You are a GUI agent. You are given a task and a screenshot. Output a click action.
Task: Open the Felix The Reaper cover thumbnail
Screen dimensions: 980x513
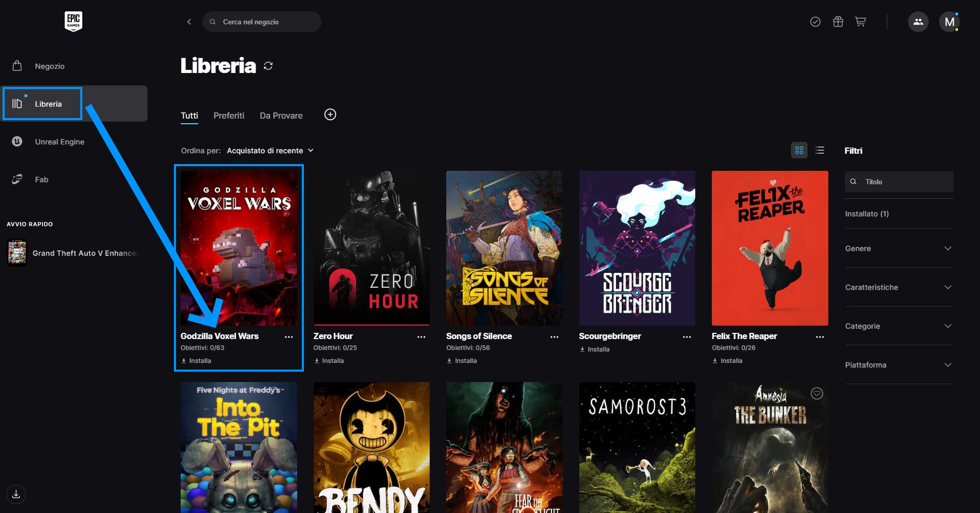pos(770,248)
